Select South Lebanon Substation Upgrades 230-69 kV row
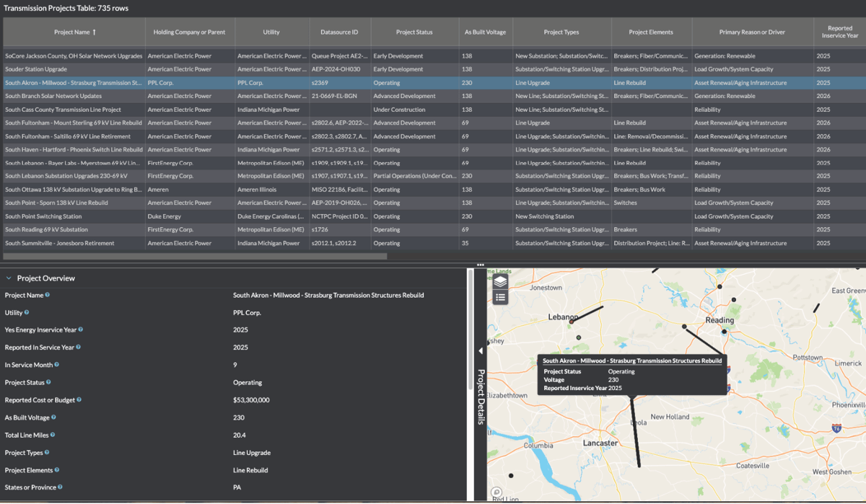The width and height of the screenshot is (866, 504). tap(433, 176)
